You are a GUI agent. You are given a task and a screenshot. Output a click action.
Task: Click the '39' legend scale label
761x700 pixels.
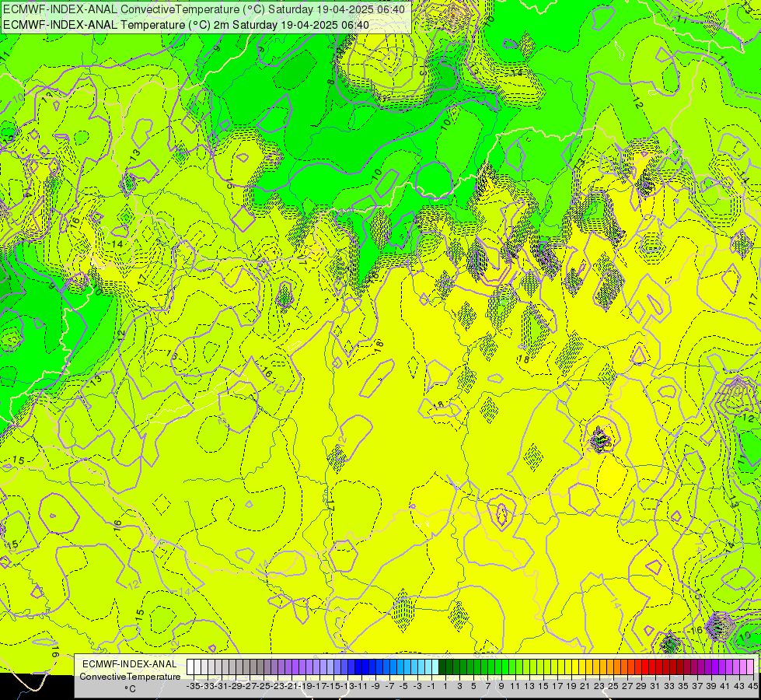click(711, 686)
